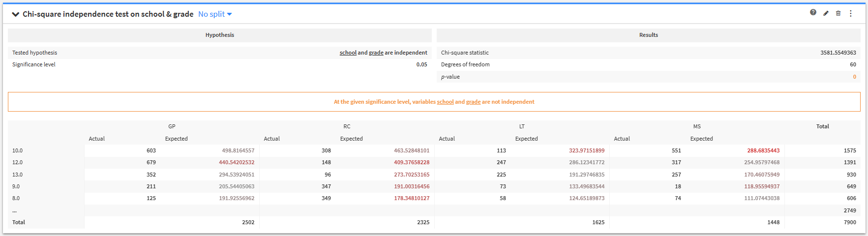The width and height of the screenshot is (868, 236).
Task: Click LT expected value 323.97151899
Action: click(587, 150)
